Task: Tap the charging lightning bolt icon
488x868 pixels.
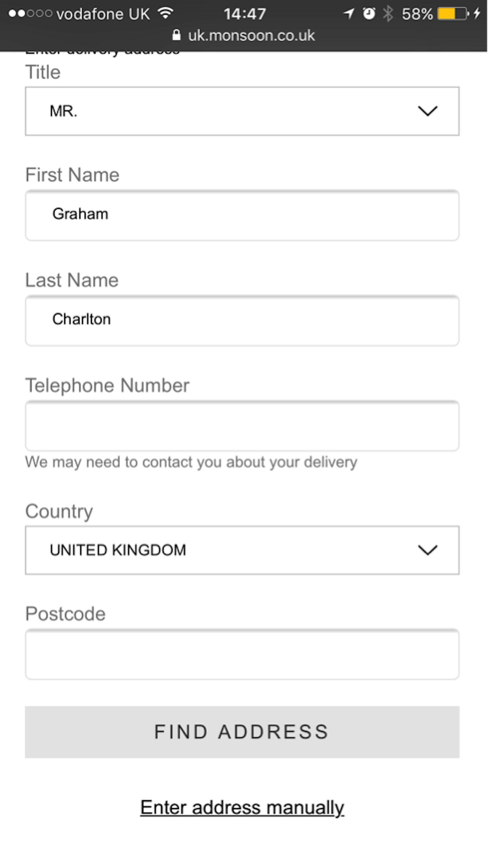Action: point(477,14)
